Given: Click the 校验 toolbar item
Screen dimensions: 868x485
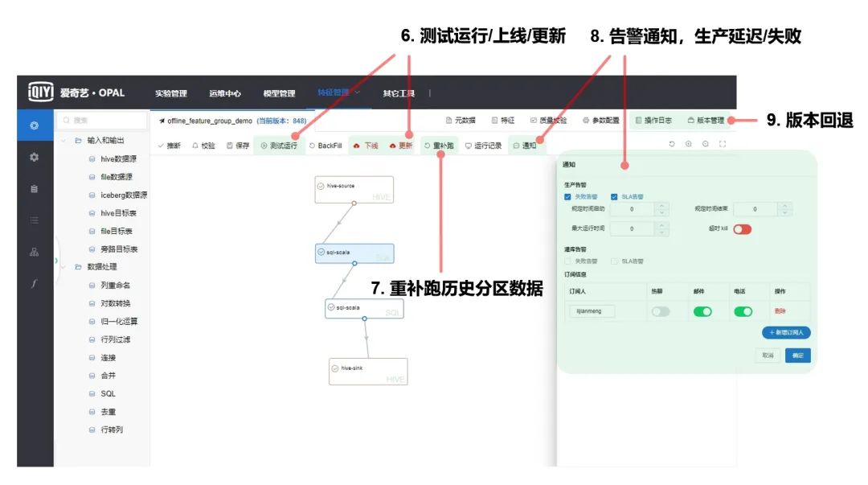Looking at the screenshot, I should point(203,146).
